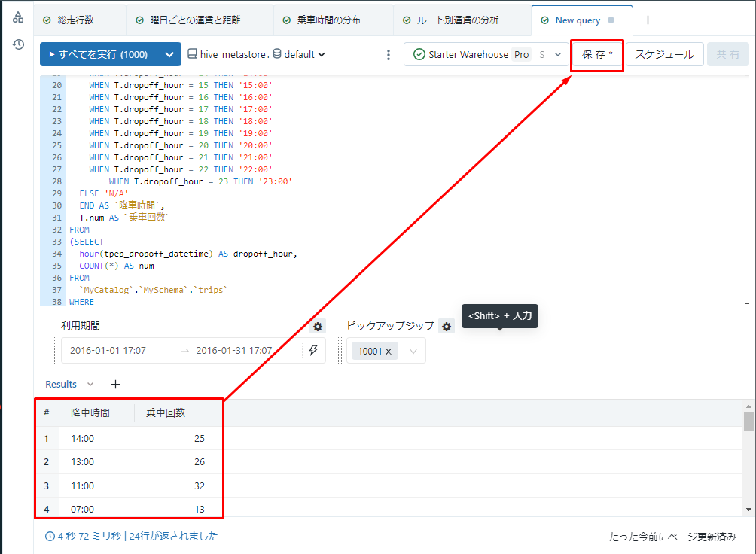The image size is (756, 554).
Task: Click the start date 2016-01-01 17:07 field
Action: [x=108, y=351]
